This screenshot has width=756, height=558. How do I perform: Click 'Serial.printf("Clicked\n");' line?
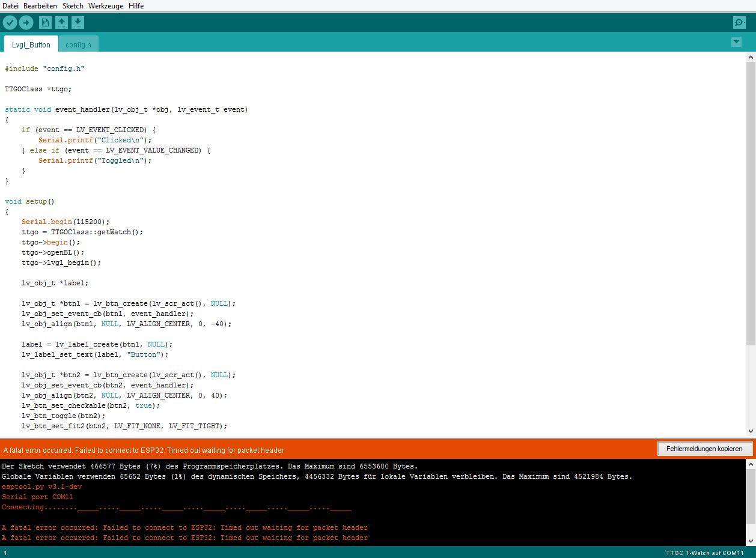95,140
